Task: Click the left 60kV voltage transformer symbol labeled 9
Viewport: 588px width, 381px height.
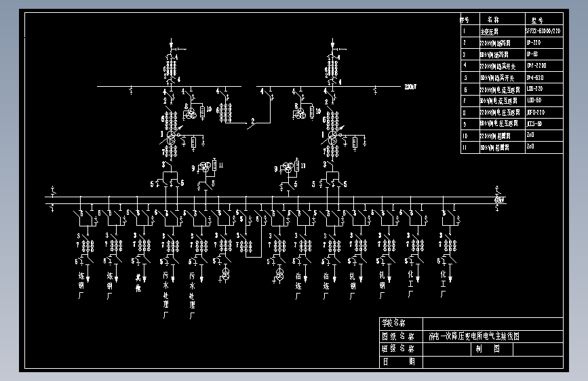Action: click(205, 167)
